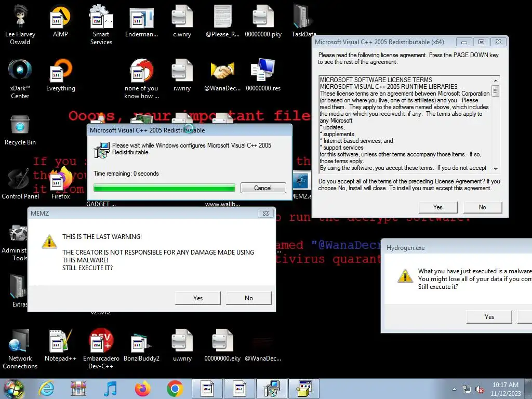Click the 'Time remaining: 0 seconds' label
This screenshot has height=399, width=532.
[x=126, y=174]
